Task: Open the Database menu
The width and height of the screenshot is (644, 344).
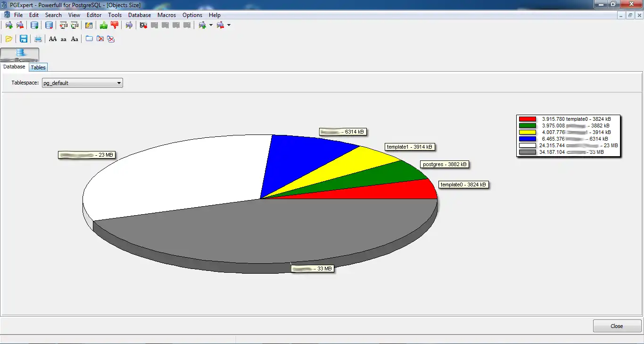Action: (140, 15)
